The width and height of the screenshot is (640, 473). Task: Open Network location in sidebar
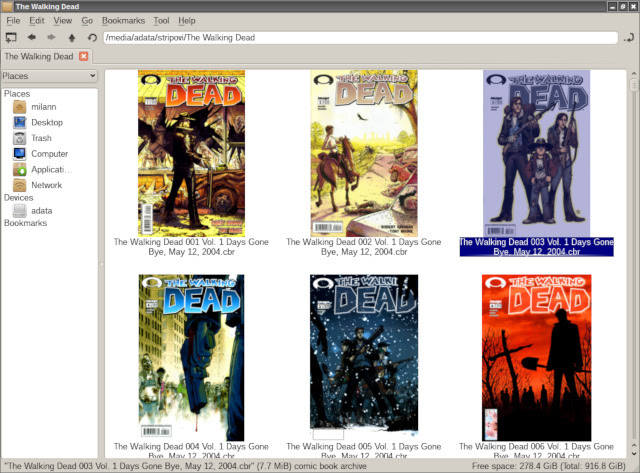[45, 185]
